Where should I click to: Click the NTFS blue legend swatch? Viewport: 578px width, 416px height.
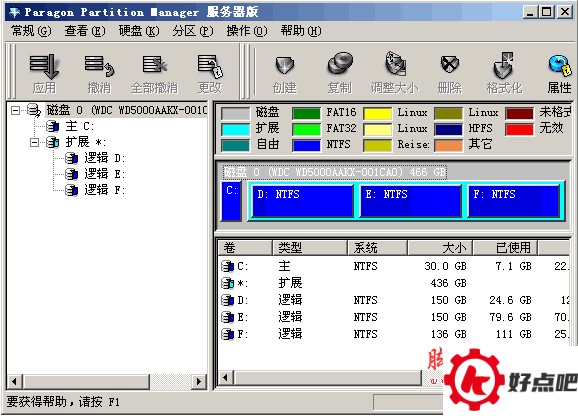[x=306, y=145]
